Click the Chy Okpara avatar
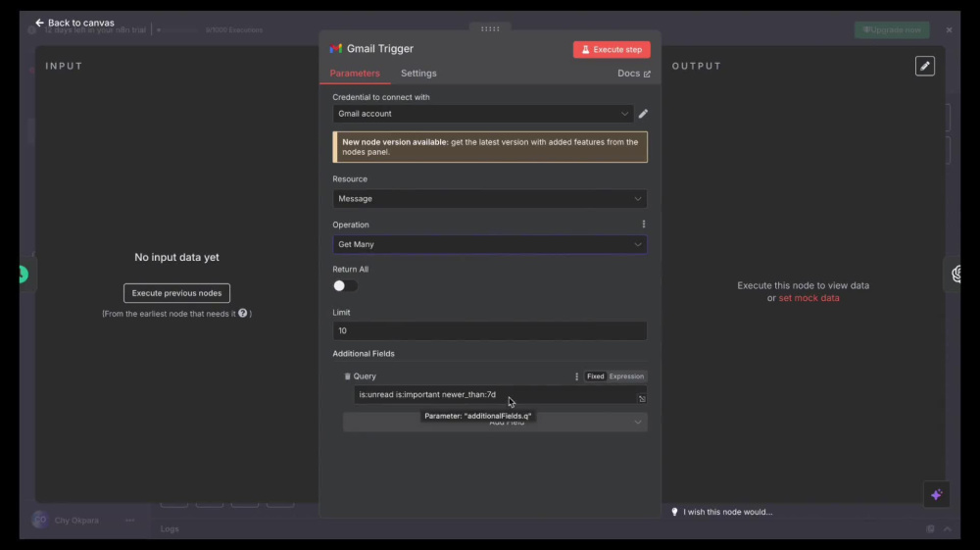The image size is (980, 550). (40, 520)
